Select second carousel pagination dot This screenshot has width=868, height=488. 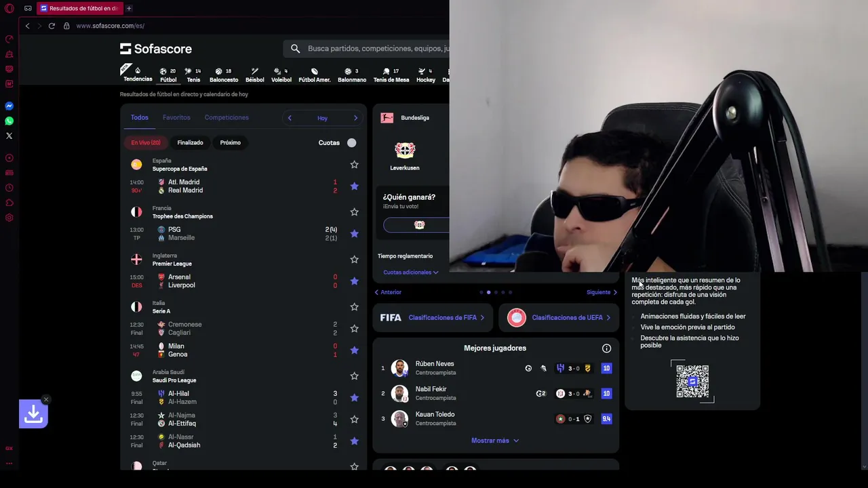[x=488, y=292]
